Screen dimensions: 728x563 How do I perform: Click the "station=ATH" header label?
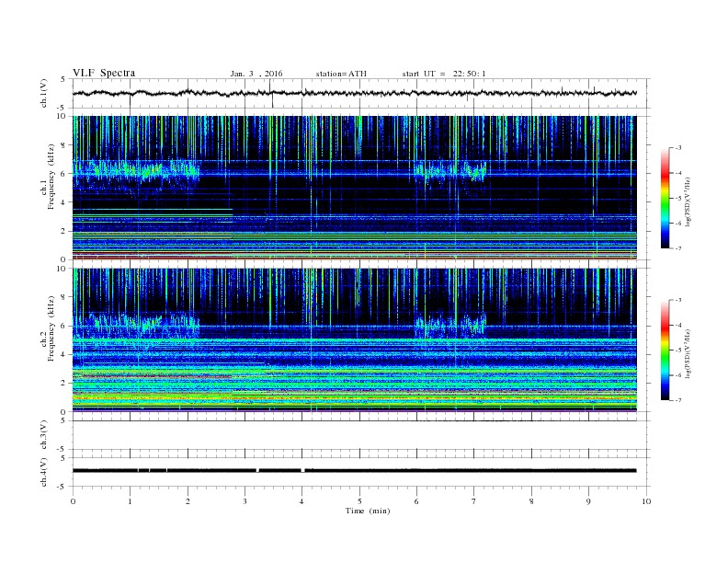(x=341, y=74)
